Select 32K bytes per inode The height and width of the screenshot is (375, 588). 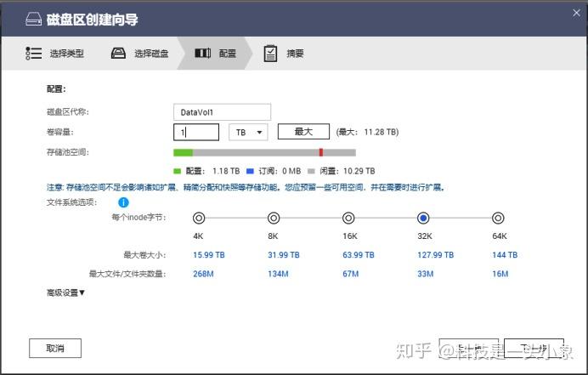pos(423,218)
